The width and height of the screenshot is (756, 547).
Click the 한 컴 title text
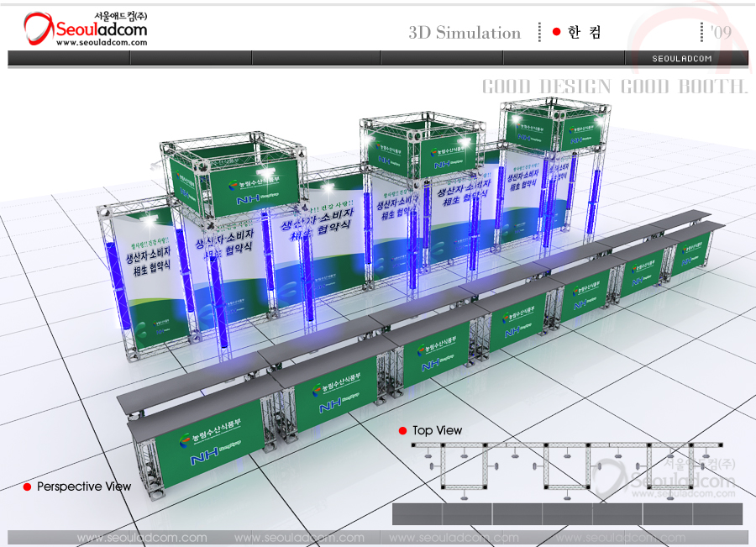coord(585,32)
